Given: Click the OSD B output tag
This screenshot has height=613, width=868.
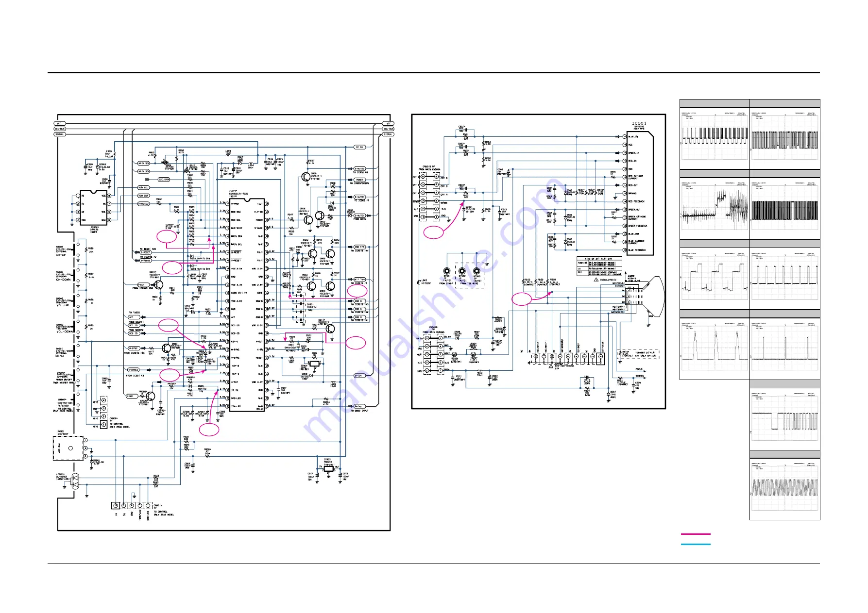Looking at the screenshot, I should pyautogui.click(x=358, y=301).
